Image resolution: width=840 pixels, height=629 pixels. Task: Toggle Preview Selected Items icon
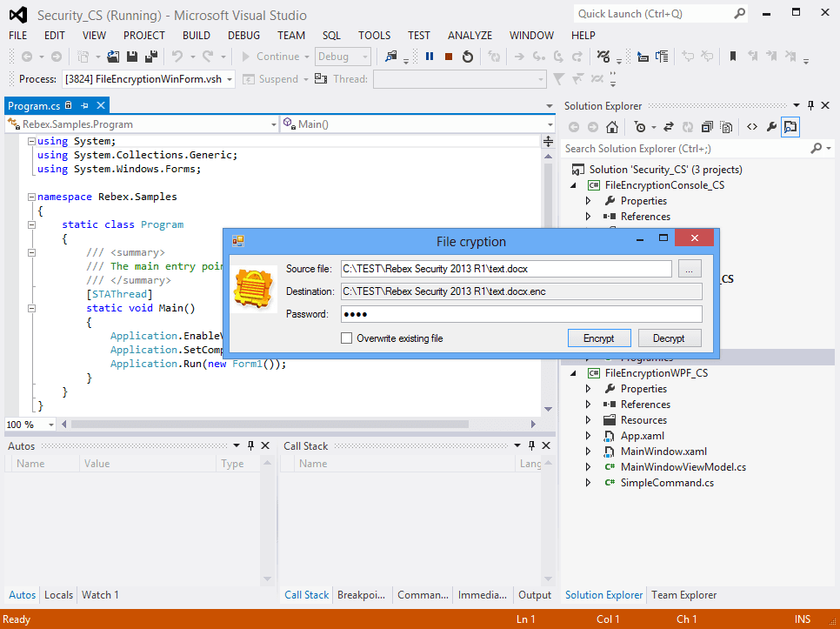(790, 127)
